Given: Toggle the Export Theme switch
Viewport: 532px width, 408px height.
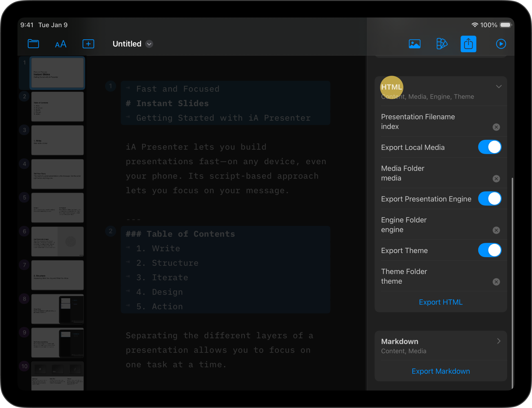Looking at the screenshot, I should pyautogui.click(x=490, y=250).
